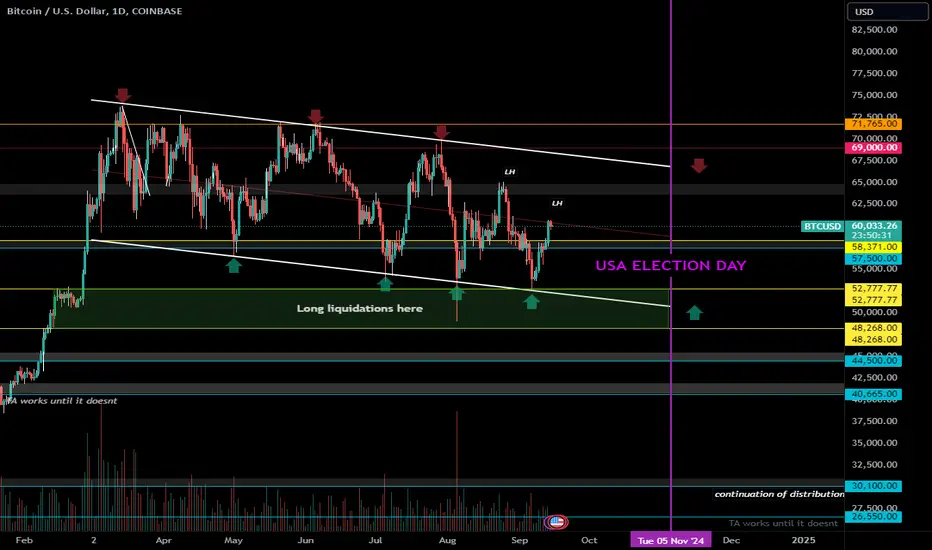The image size is (932, 550).
Task: Click the 23:50:31 candle countdown timer
Action: pos(870,235)
